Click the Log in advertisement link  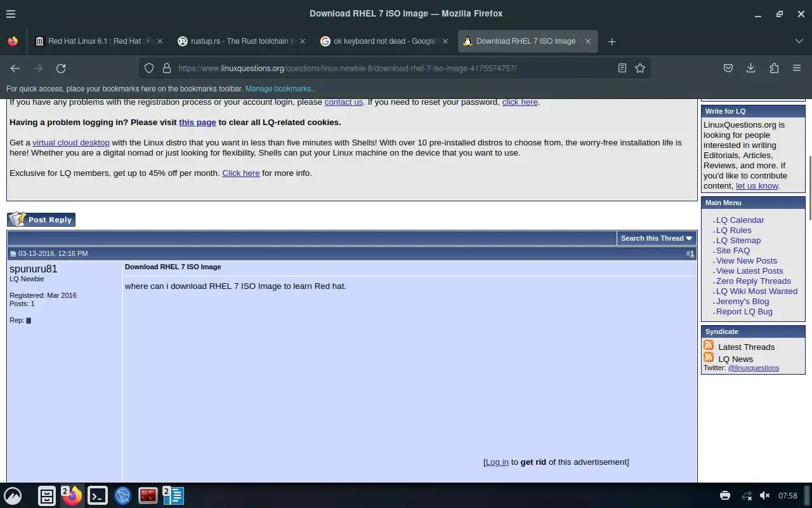point(497,462)
